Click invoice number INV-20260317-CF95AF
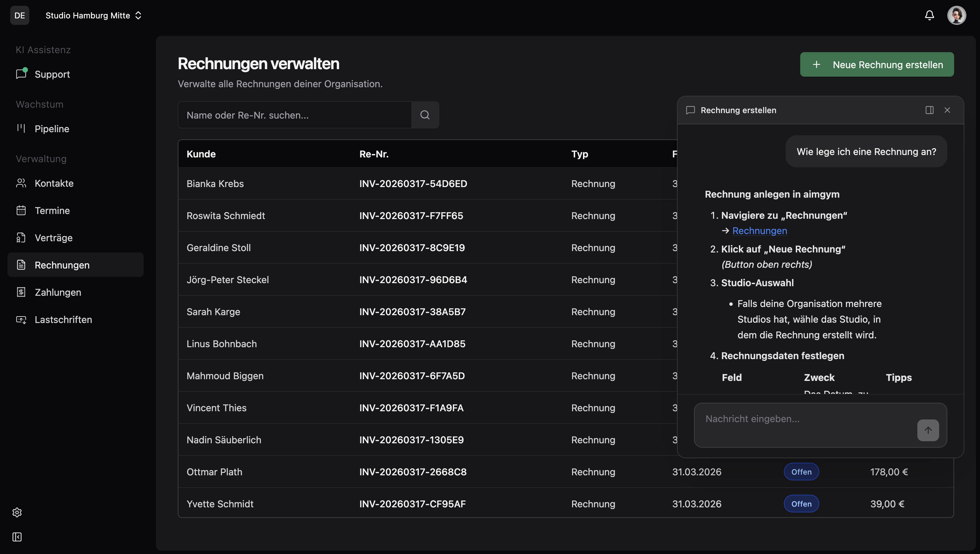 click(412, 504)
